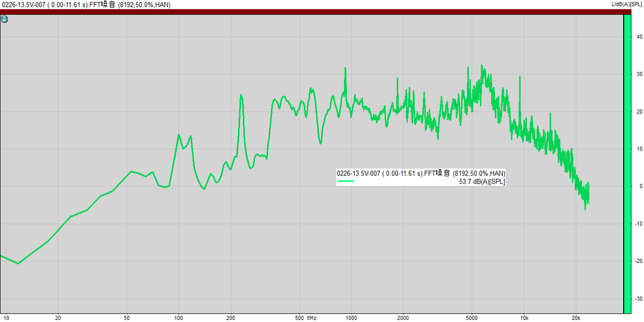This screenshot has height=322, width=644.
Task: Select the vertical green level bar at right
Action: pyautogui.click(x=627, y=164)
